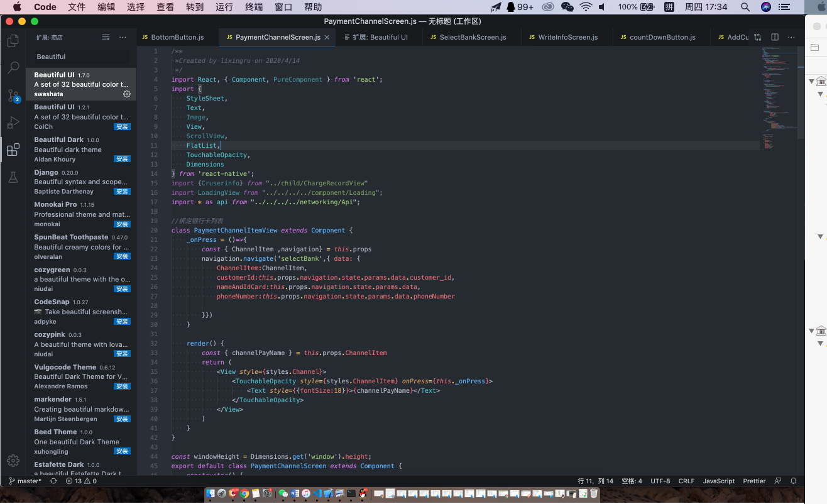Open the QQ 99+ menu bar item

coord(520,7)
